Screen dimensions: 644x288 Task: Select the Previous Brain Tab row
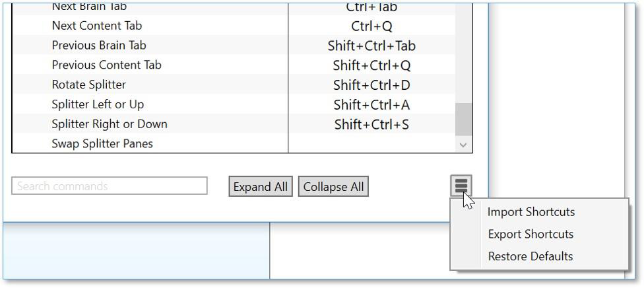click(99, 46)
